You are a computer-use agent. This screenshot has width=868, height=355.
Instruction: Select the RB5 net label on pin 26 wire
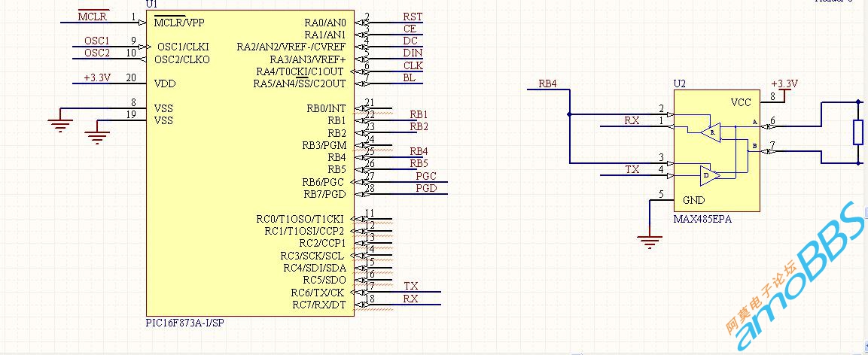click(x=419, y=164)
